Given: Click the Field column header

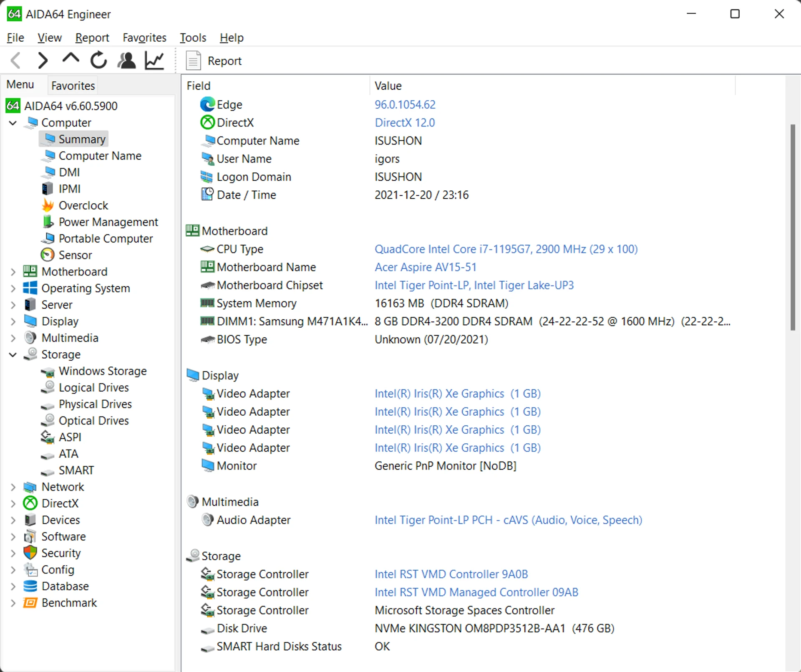Looking at the screenshot, I should (x=276, y=86).
